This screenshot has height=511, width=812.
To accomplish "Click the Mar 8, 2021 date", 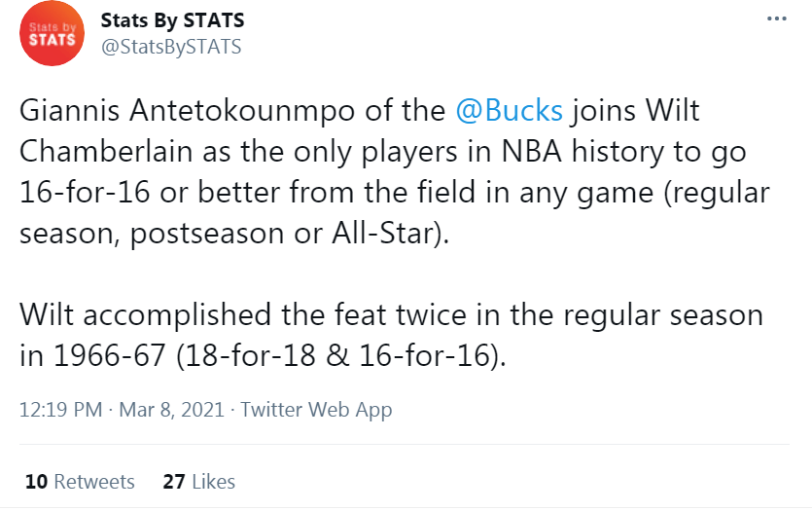I will coord(171,410).
